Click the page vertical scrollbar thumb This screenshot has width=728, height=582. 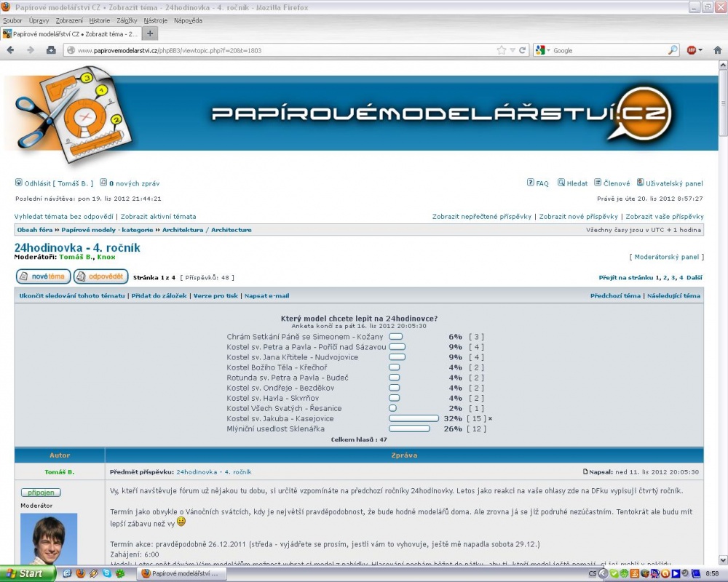pyautogui.click(x=723, y=103)
